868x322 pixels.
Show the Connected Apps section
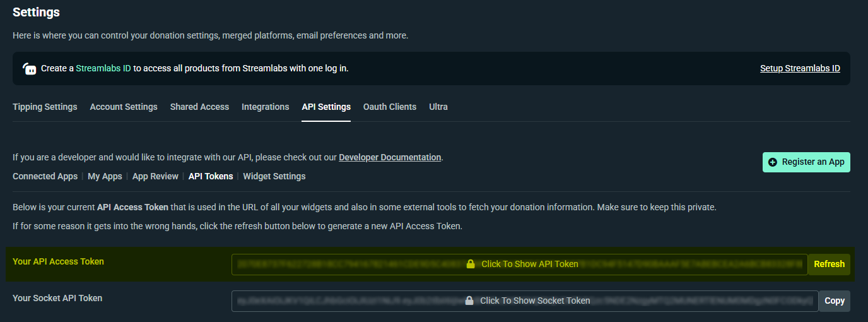click(x=45, y=177)
